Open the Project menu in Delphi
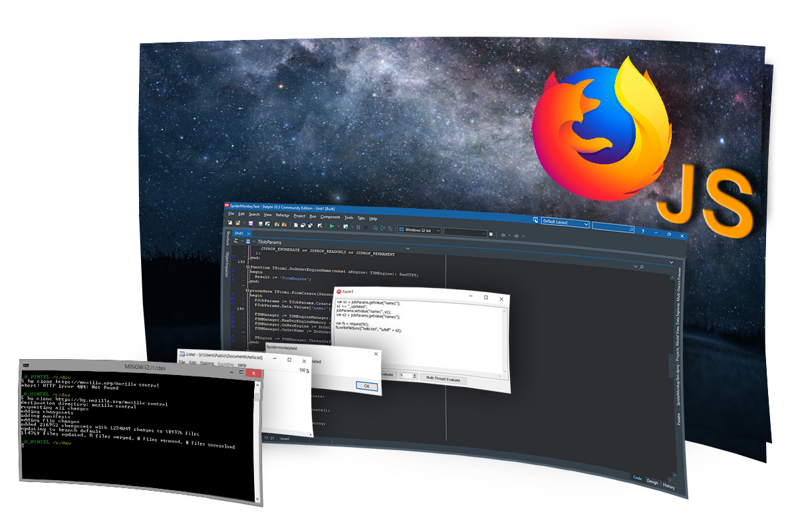This screenshot has width=798, height=532. point(299,215)
